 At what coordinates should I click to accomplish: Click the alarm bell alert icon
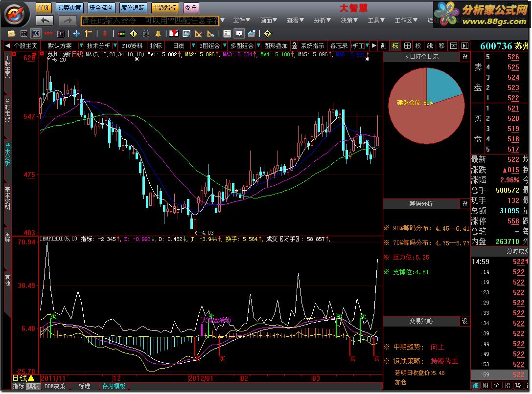158,34
